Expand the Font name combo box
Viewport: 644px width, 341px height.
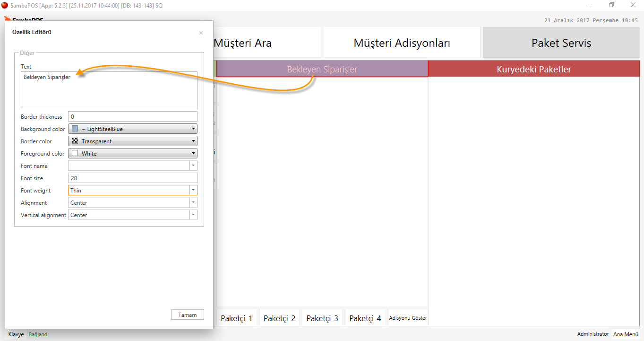(193, 166)
